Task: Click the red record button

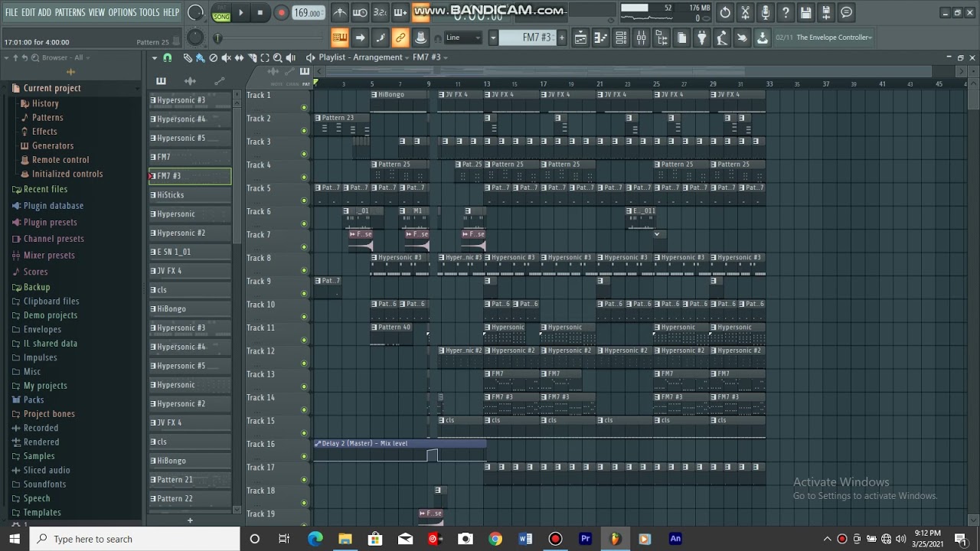Action: [281, 12]
